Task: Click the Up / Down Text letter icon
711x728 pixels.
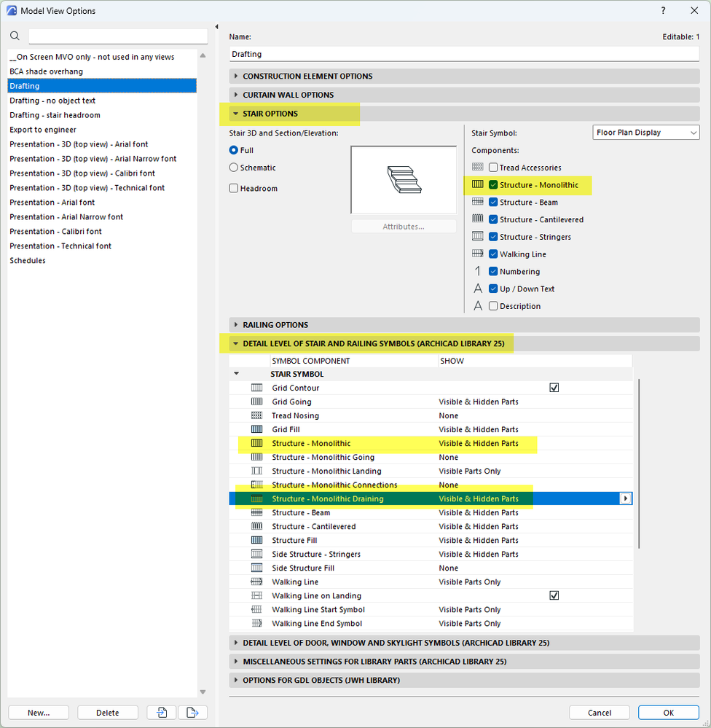Action: click(x=478, y=289)
